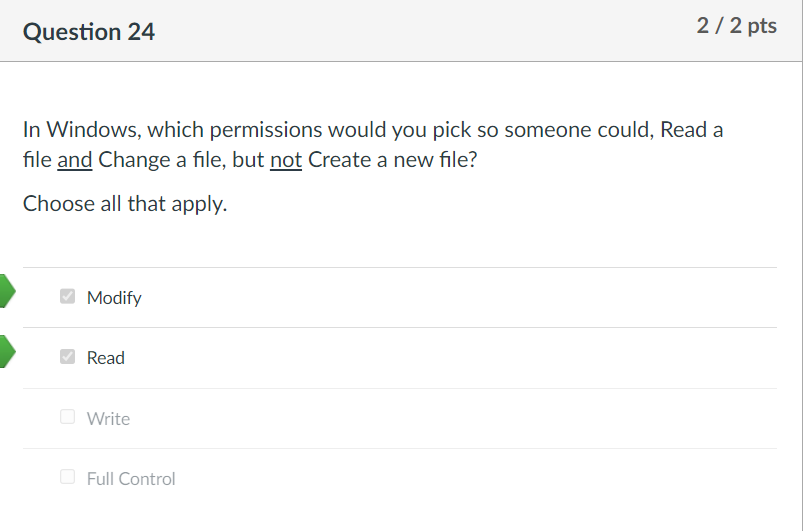
Task: Click the "Choose all that apply." instruction
Action: 125,204
